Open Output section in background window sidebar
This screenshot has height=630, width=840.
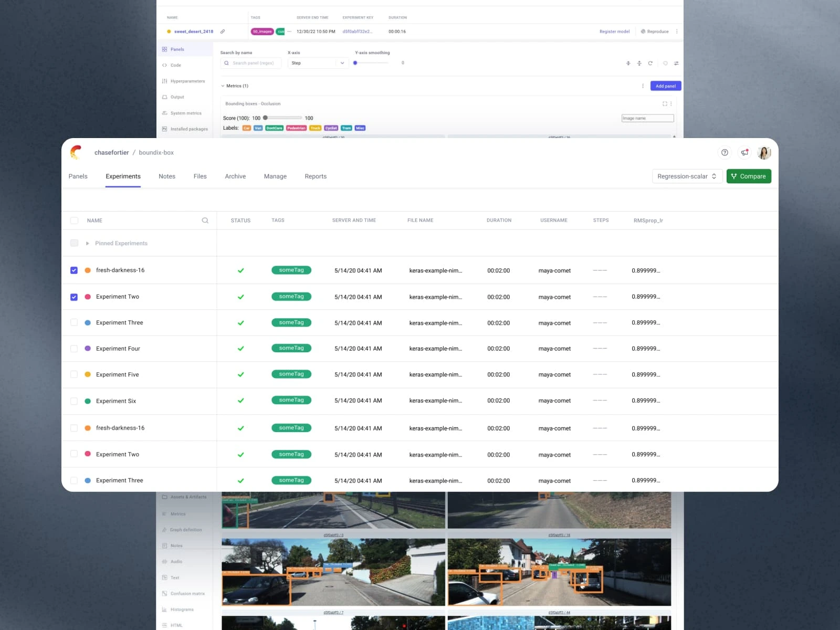coord(173,97)
